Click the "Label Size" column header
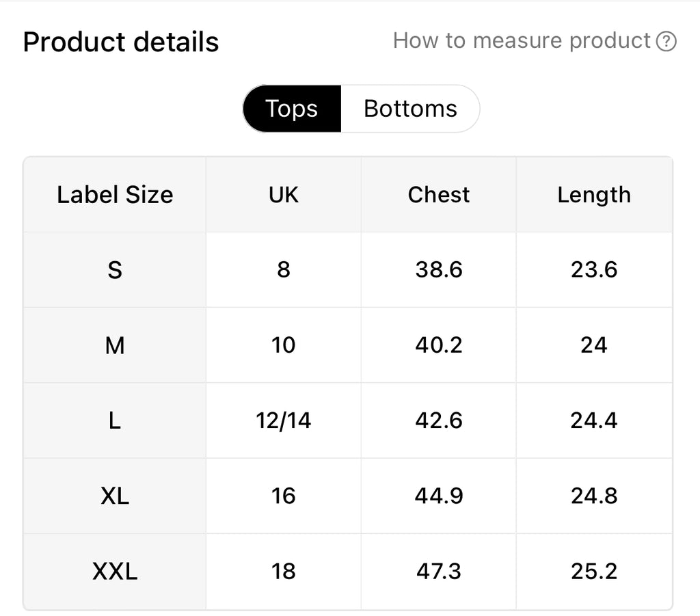Viewport: 700px width, 616px height. (115, 195)
